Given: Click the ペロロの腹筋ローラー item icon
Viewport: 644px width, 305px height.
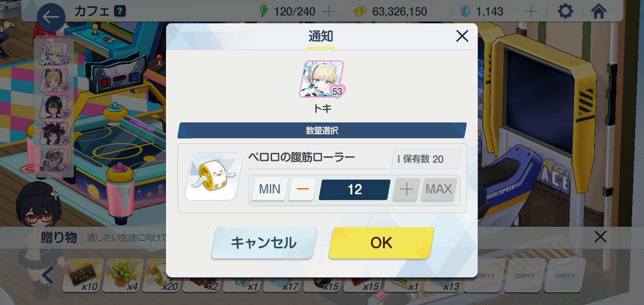Looking at the screenshot, I should tap(214, 177).
